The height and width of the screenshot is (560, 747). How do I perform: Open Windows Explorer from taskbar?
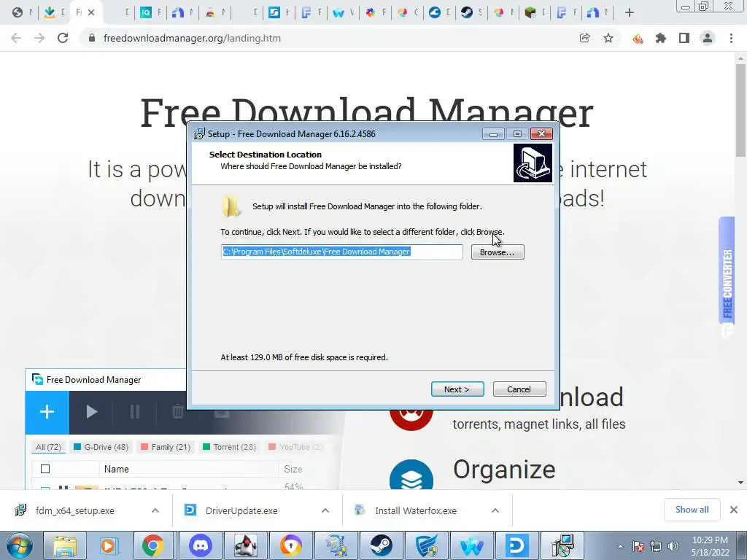[x=65, y=545]
